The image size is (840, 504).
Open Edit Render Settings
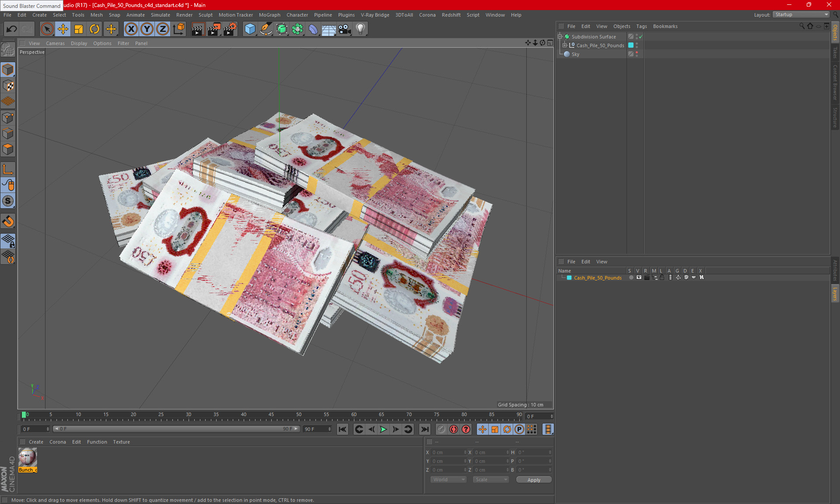[x=230, y=29]
